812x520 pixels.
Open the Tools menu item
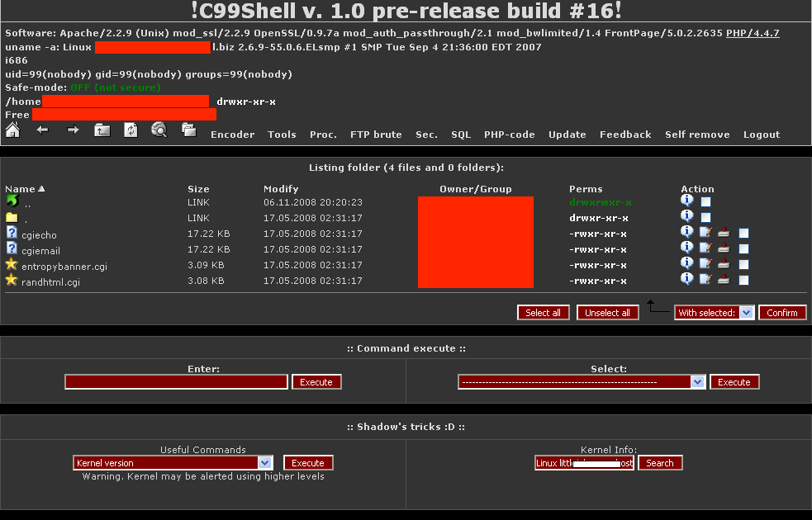coord(282,135)
